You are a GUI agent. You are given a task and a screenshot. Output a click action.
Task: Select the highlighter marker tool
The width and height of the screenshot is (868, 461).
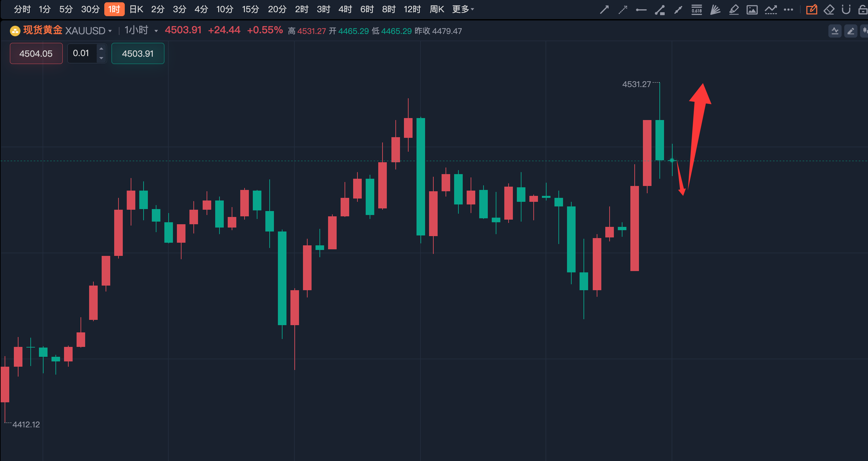tap(734, 10)
